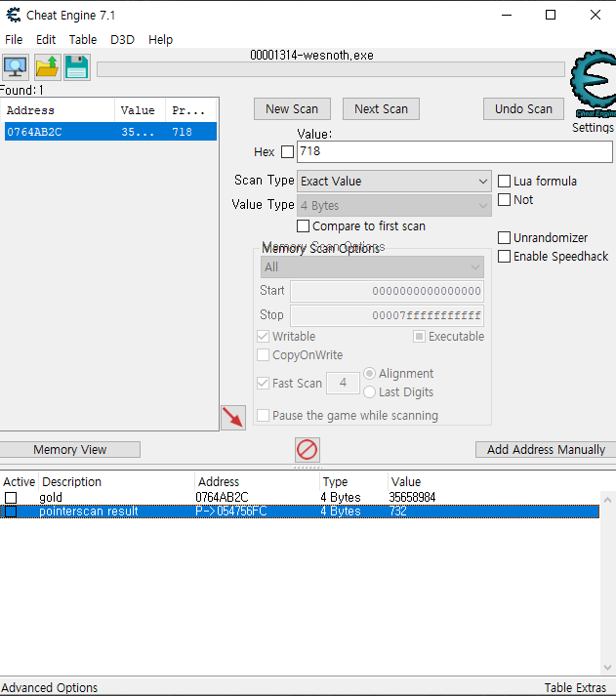Activate the pointerscan result checkbox
This screenshot has width=616, height=696.
coord(11,512)
